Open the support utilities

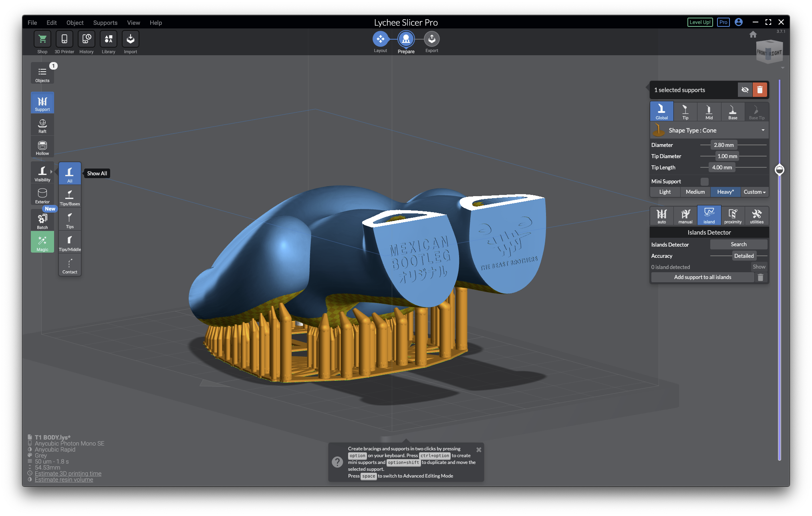click(756, 216)
